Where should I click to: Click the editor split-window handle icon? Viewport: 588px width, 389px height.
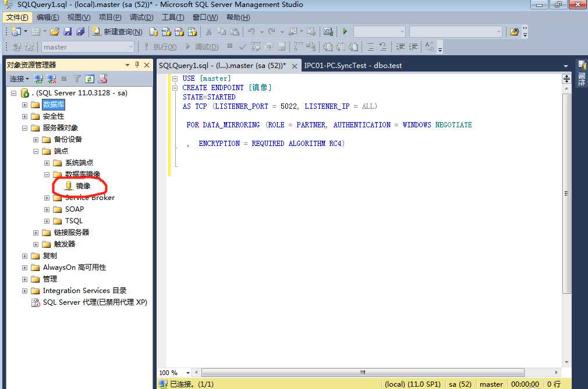(x=566, y=78)
